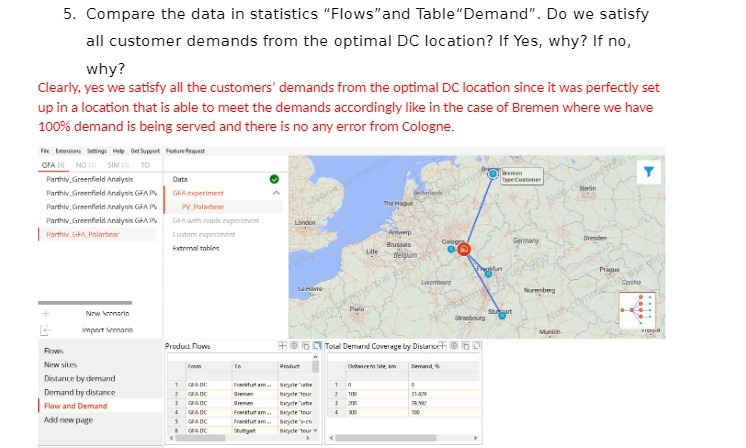Viewport: 746px width, 448px height.
Task: Click the 31.429 demand value cell
Action: [x=444, y=394]
